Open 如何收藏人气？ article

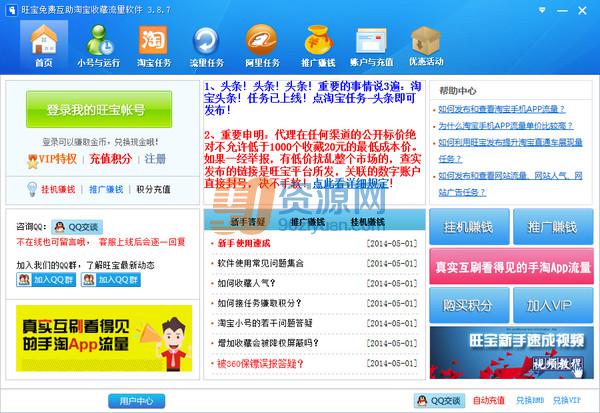pos(246,283)
